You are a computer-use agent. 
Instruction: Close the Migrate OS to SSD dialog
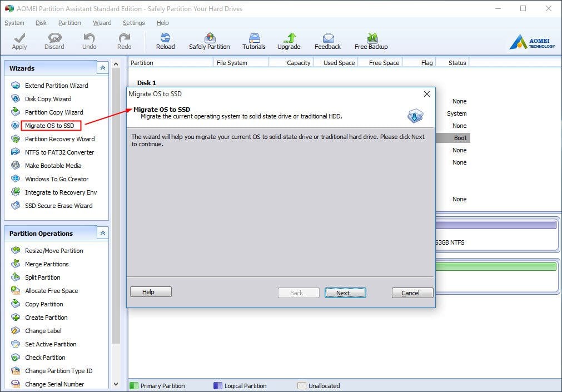(x=426, y=94)
